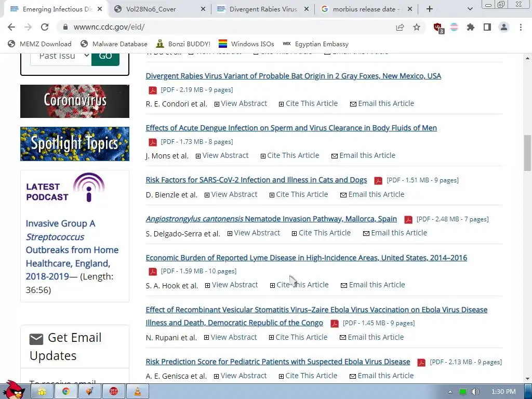Screen dimensions: 532x399
Task: Expand Cite This Article for J. Mons article
Action: pos(290,155)
